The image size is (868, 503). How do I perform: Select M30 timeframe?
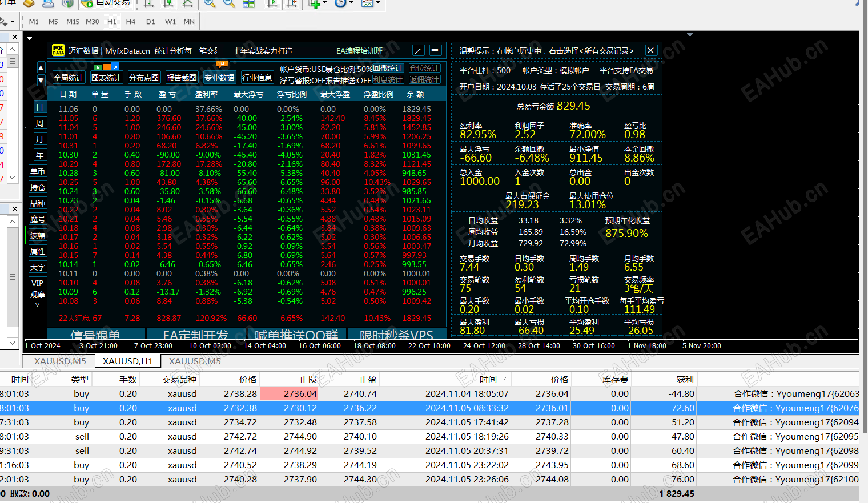click(x=93, y=22)
